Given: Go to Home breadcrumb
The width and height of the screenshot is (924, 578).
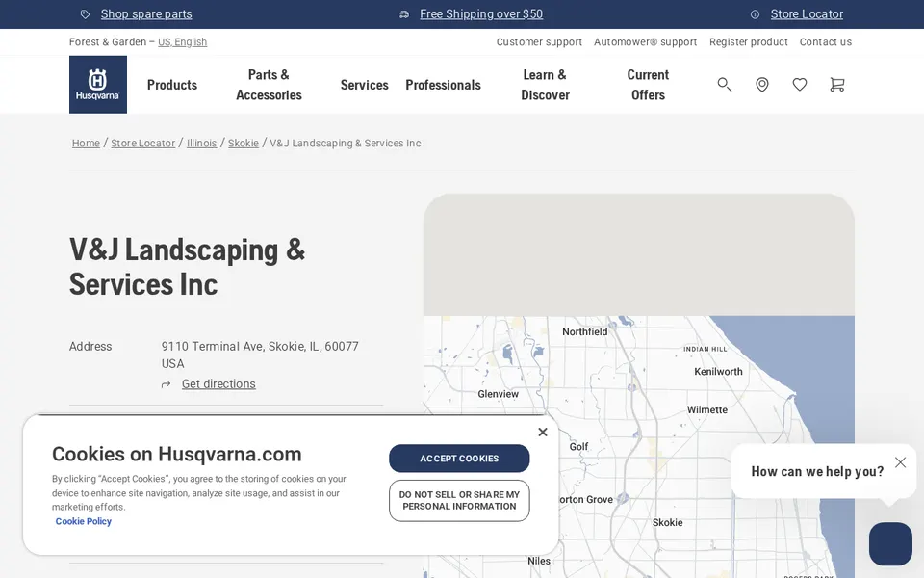Looking at the screenshot, I should [86, 144].
